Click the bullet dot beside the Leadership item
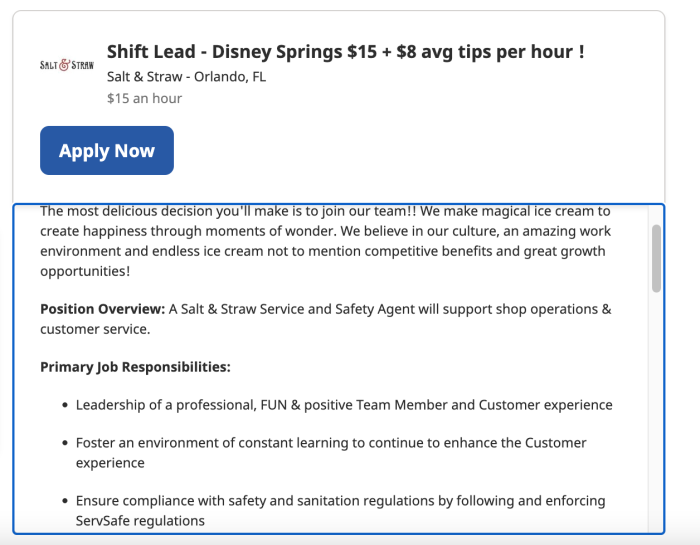Viewport: 700px width, 545px height. 65,406
